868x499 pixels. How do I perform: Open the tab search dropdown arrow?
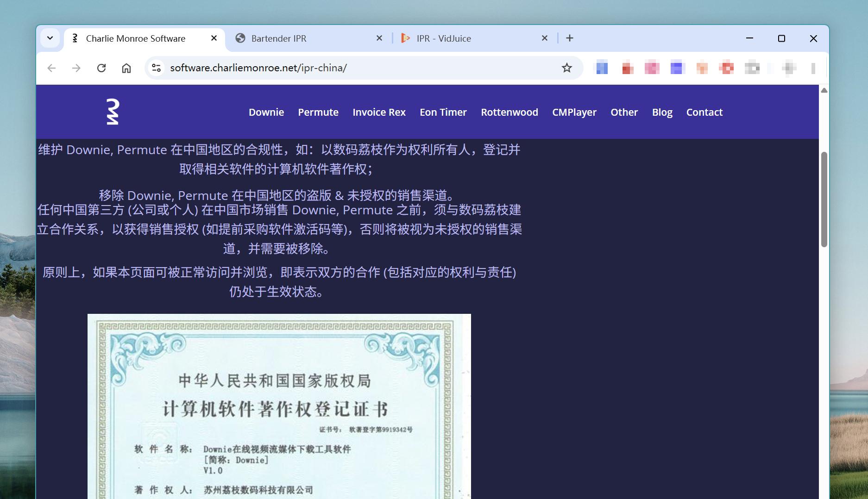click(x=50, y=38)
